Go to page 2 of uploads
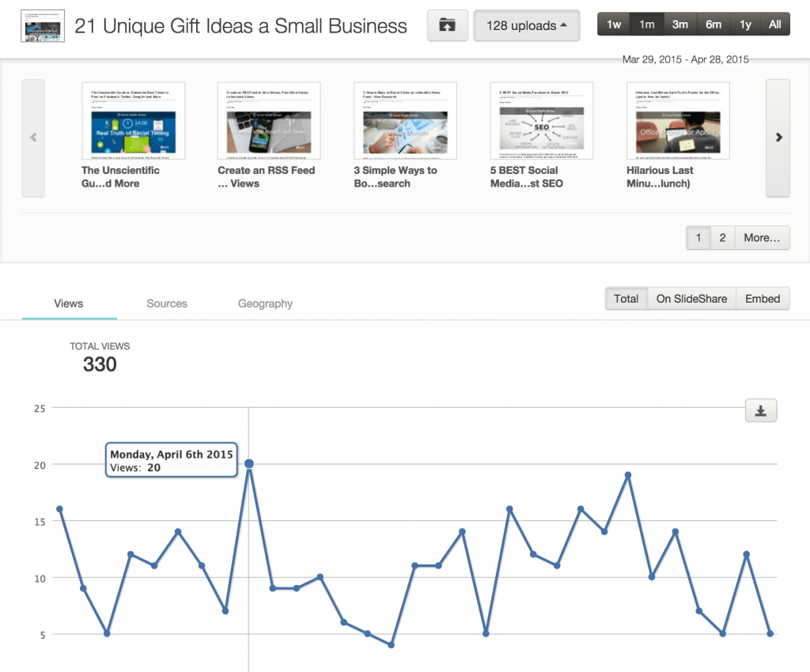810x672 pixels. click(x=722, y=237)
